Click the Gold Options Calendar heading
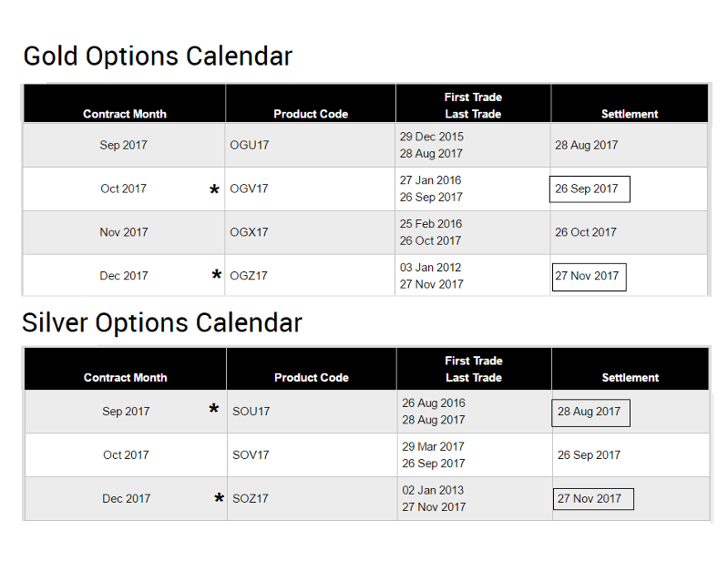Viewport: 728px width, 571px height. (158, 56)
